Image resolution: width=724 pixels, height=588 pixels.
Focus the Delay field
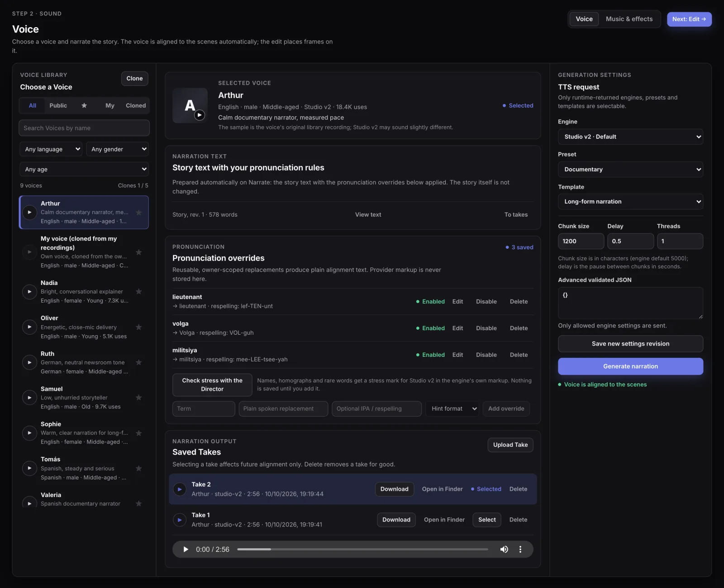tap(630, 241)
